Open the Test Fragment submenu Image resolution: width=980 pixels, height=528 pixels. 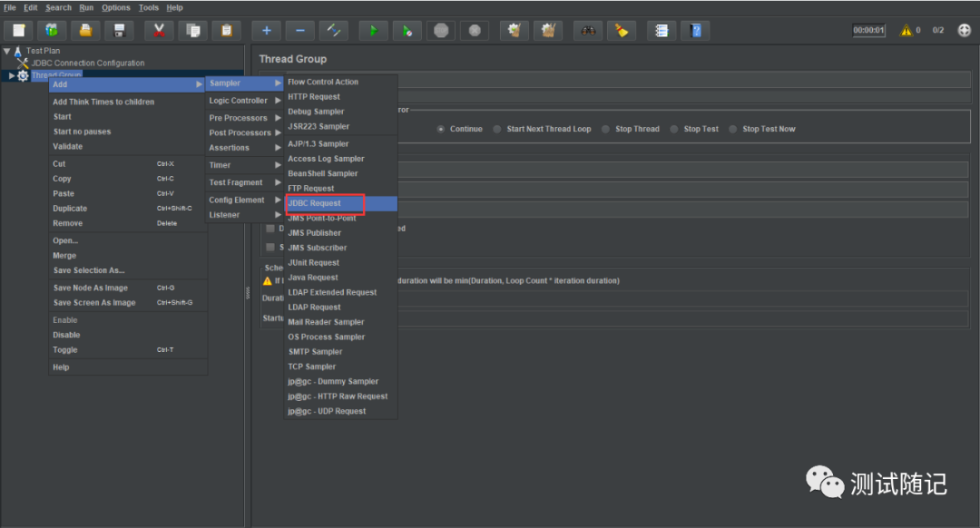click(244, 182)
